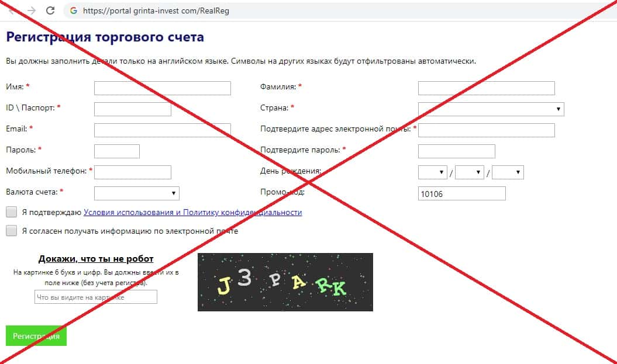The height and width of the screenshot is (364, 617).
Task: Click the captcha image J3PARK
Action: pos(285,282)
